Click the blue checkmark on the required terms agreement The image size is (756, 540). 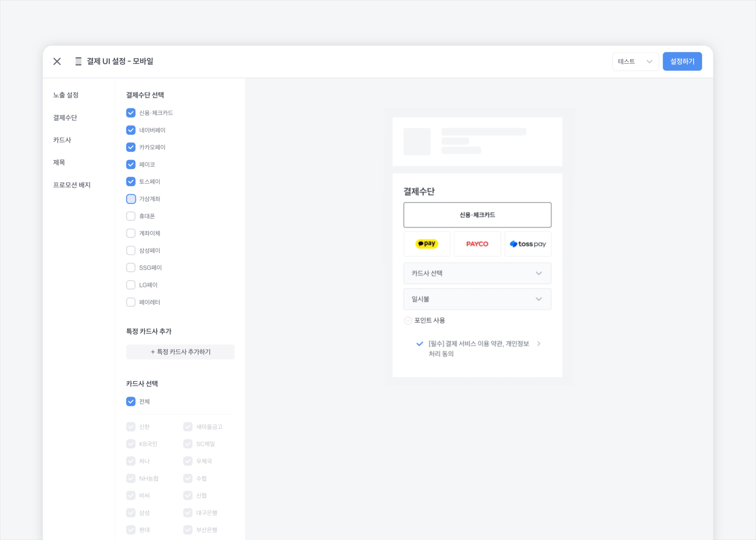click(x=420, y=344)
